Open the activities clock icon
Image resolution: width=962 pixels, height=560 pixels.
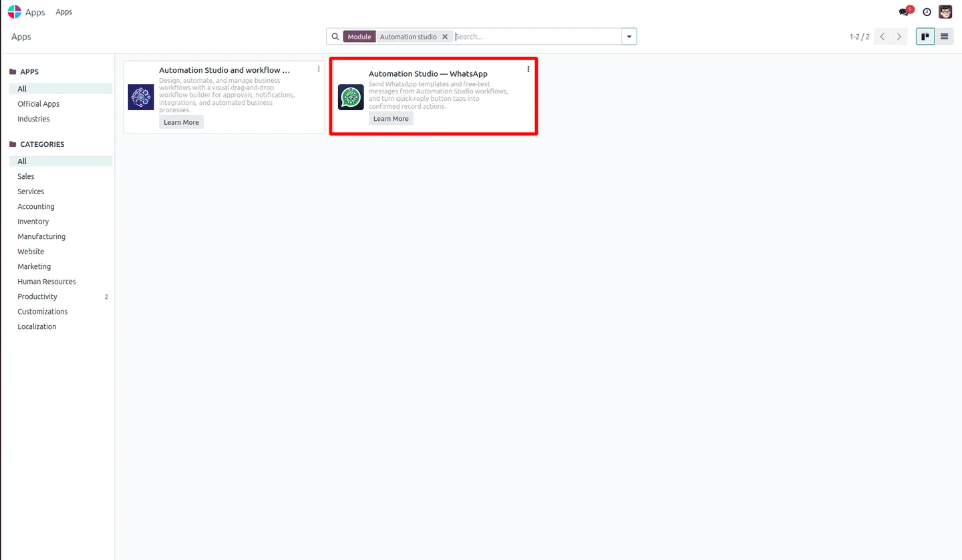click(927, 12)
